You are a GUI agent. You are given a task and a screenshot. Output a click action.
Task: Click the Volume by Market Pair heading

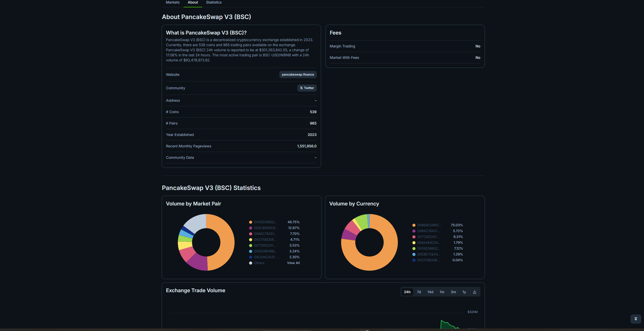pyautogui.click(x=193, y=204)
